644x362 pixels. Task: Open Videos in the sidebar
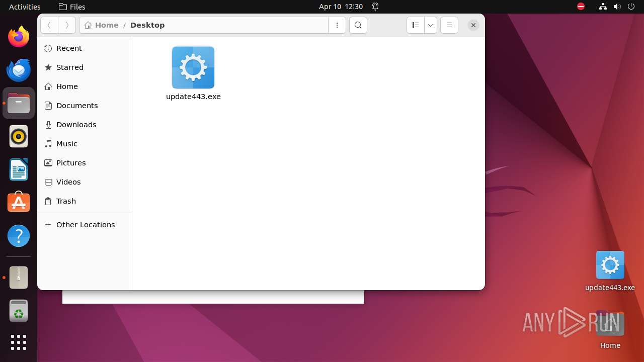pos(85,182)
